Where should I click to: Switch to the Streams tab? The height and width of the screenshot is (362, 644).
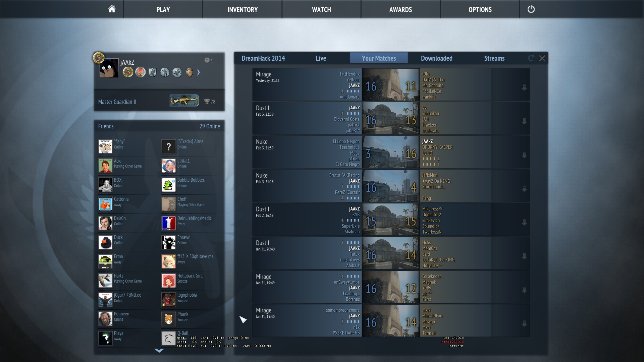pos(494,58)
